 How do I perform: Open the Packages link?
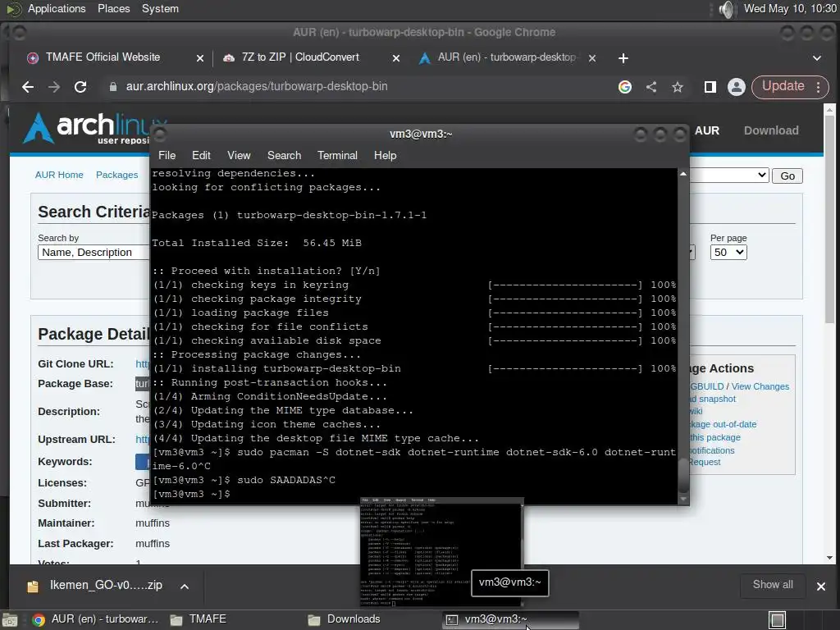pyautogui.click(x=116, y=175)
